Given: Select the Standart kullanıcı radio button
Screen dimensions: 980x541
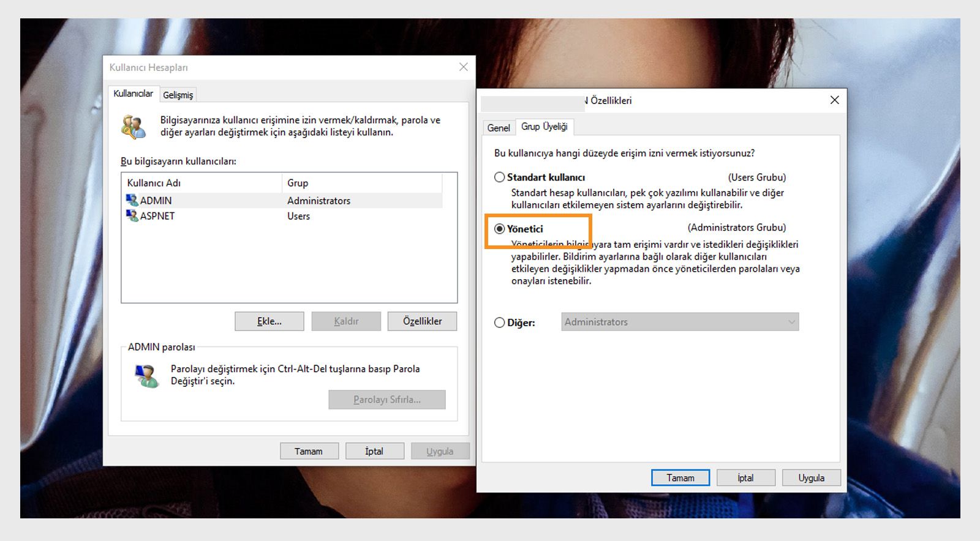Looking at the screenshot, I should [x=500, y=177].
